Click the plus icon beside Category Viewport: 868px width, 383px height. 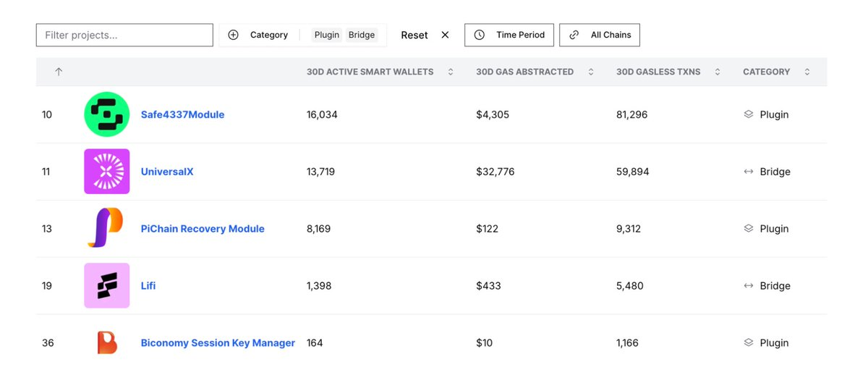click(x=233, y=35)
